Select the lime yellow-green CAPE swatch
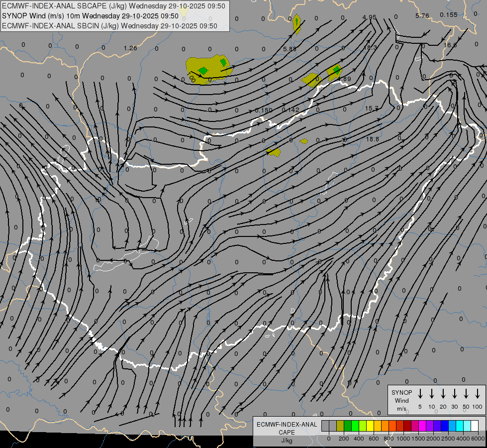 tap(363, 426)
